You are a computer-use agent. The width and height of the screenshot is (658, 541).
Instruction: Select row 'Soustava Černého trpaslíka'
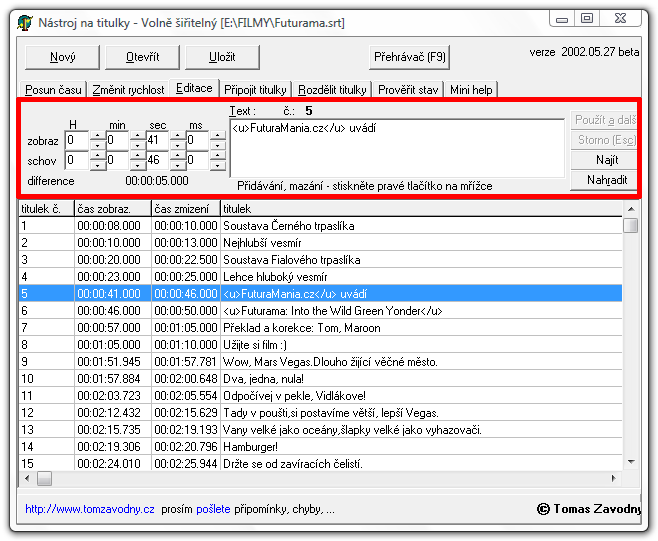(x=321, y=226)
